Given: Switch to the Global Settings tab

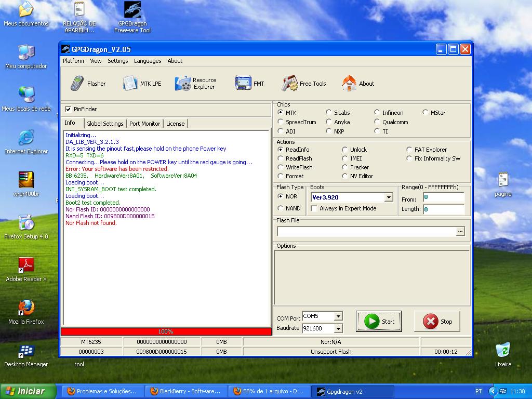Looking at the screenshot, I should click(105, 124).
